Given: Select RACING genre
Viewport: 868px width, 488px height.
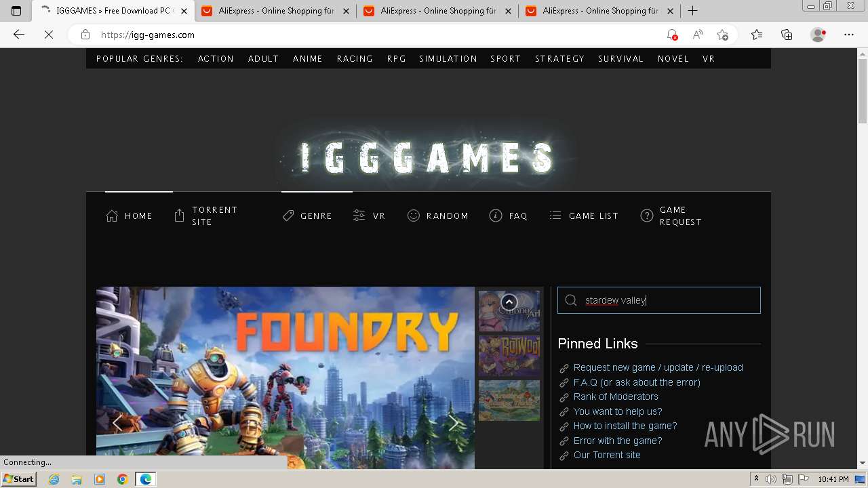Looking at the screenshot, I should click(355, 59).
